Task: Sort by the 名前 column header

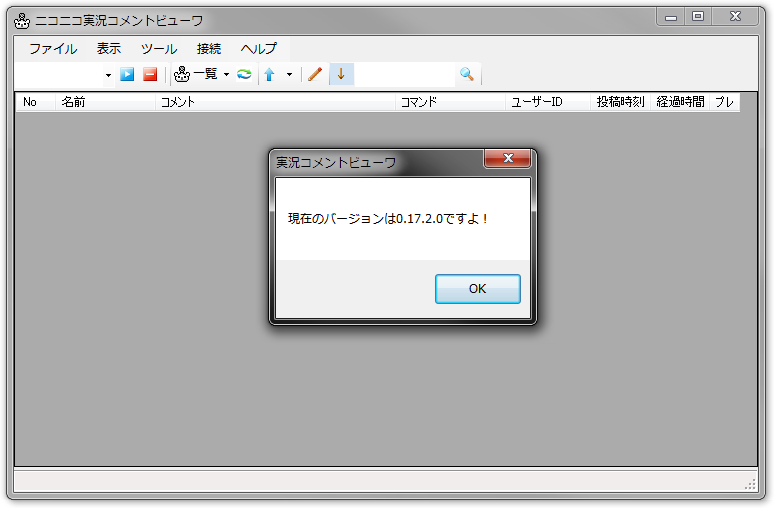Action: coord(105,102)
